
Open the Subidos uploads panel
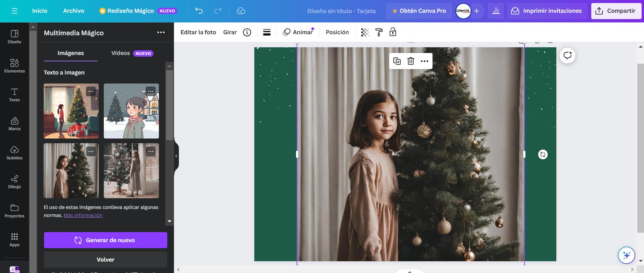pos(14,153)
